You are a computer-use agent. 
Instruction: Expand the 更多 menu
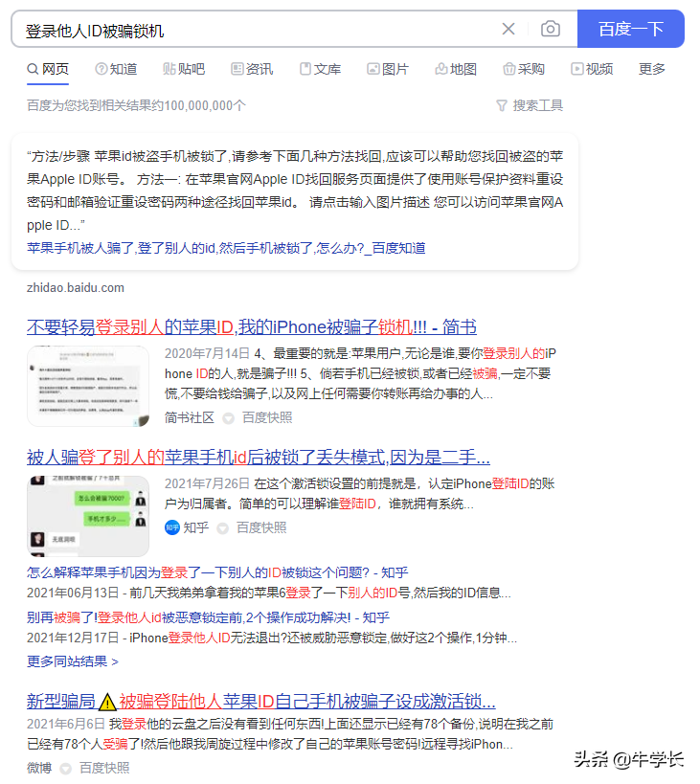coord(652,69)
